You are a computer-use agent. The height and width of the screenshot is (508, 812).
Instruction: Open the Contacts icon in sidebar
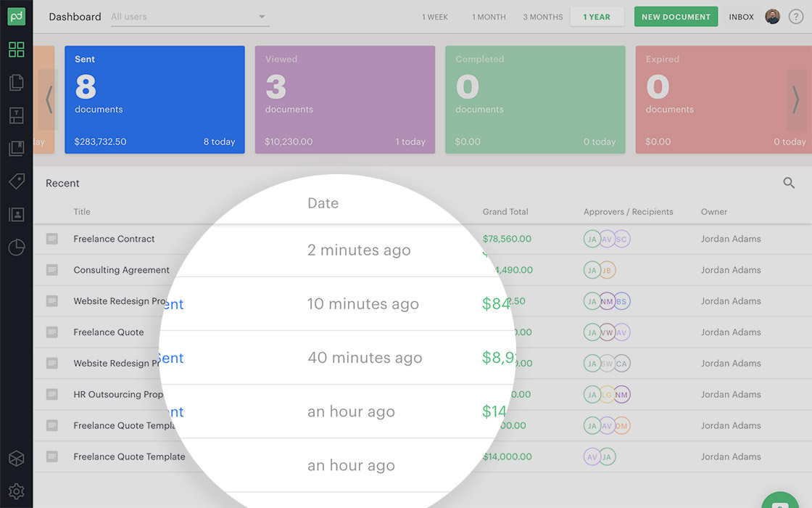pyautogui.click(x=17, y=215)
